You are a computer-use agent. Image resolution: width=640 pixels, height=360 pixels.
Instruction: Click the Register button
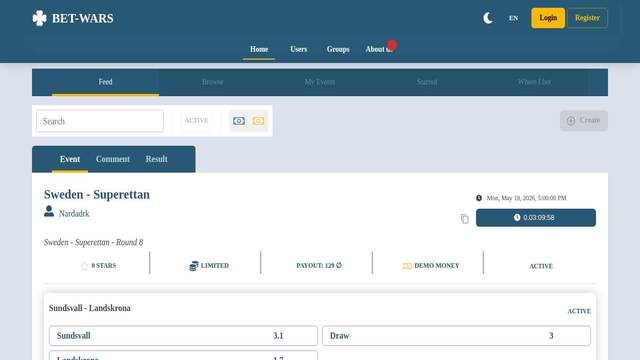pyautogui.click(x=587, y=18)
